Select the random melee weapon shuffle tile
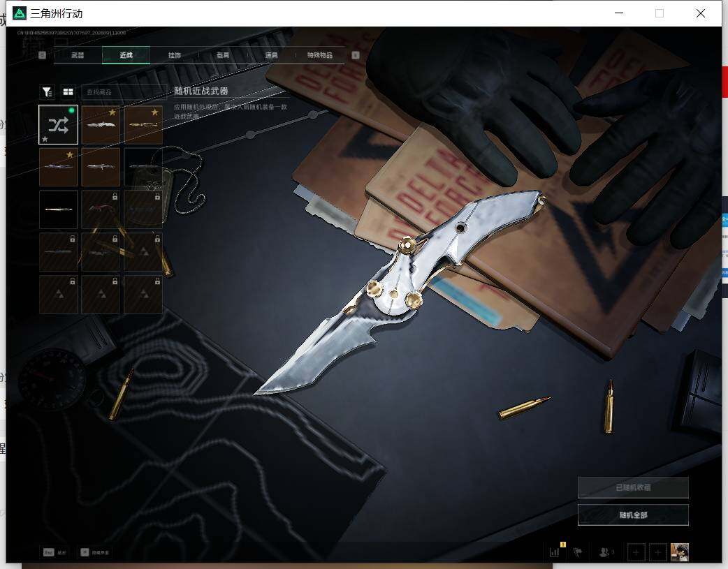 coord(59,124)
